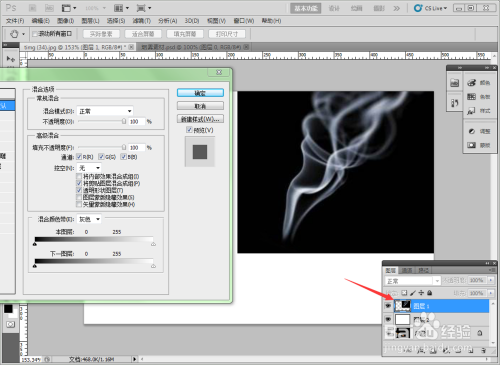Open the Layers panel blend mode dropdown
This screenshot has height=365, width=500.
click(412, 281)
